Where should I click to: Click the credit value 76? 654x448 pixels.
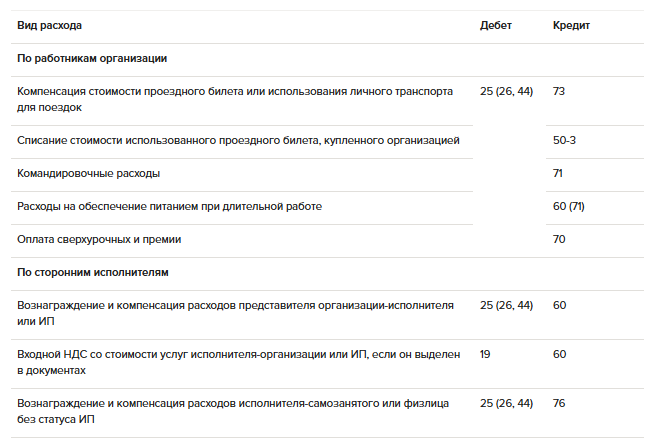click(x=559, y=403)
